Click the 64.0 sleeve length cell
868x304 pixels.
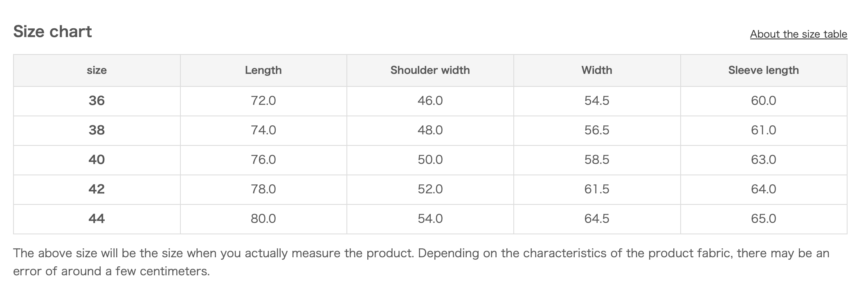tap(763, 189)
